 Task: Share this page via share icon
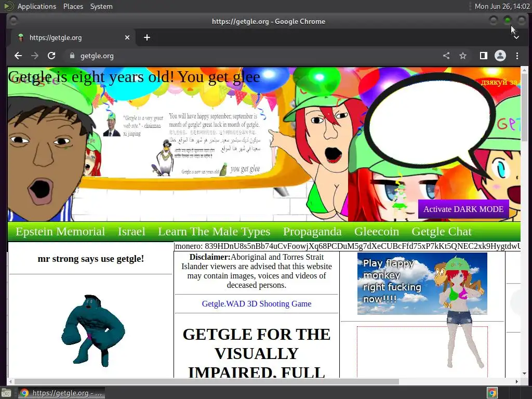[x=446, y=56]
